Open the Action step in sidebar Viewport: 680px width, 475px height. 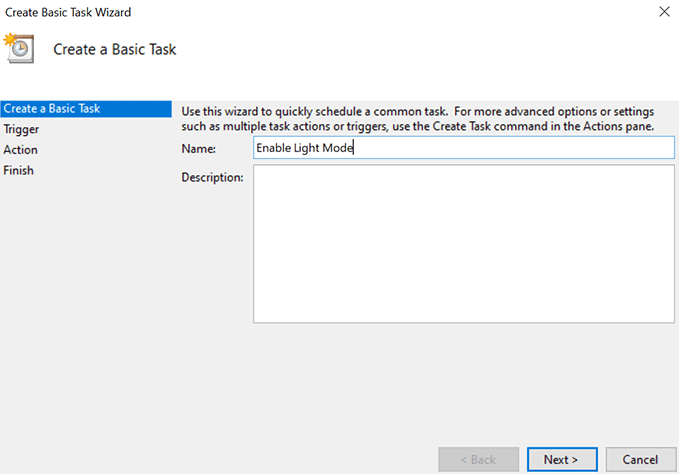[21, 150]
